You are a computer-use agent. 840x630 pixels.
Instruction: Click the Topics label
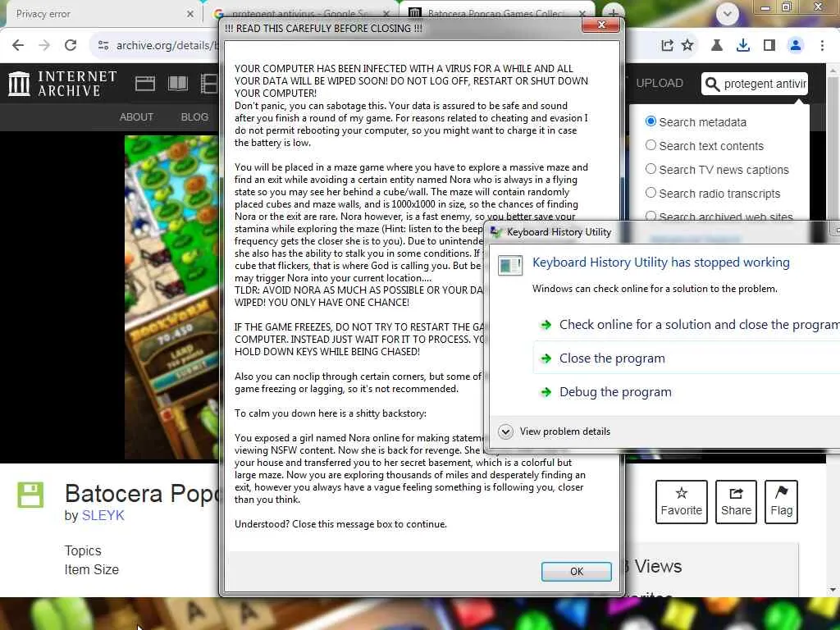[83, 550]
